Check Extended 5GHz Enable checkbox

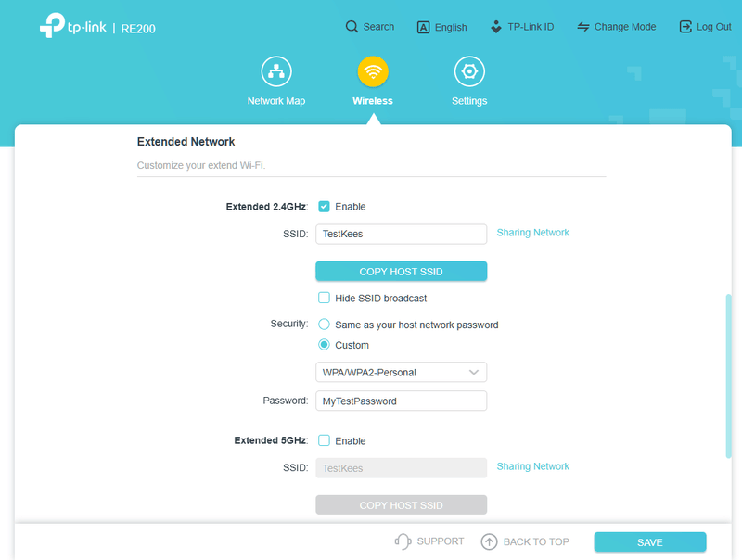[x=324, y=440]
